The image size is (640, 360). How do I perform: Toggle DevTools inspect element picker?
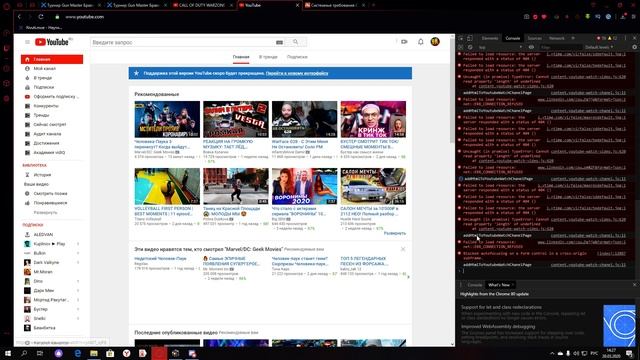pos(461,38)
